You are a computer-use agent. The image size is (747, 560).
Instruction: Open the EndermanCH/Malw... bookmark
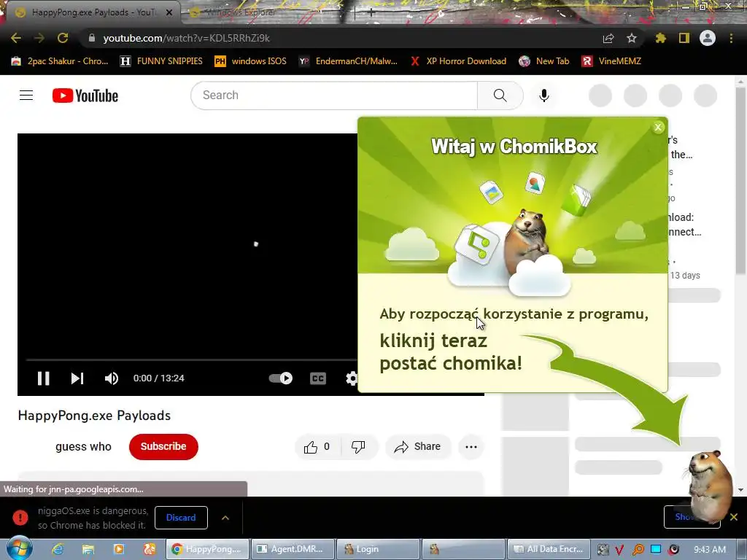click(x=348, y=61)
